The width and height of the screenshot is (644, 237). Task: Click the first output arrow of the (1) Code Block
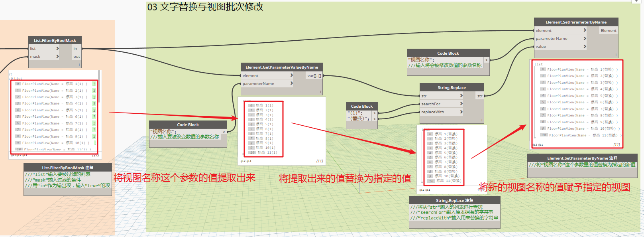point(375,113)
